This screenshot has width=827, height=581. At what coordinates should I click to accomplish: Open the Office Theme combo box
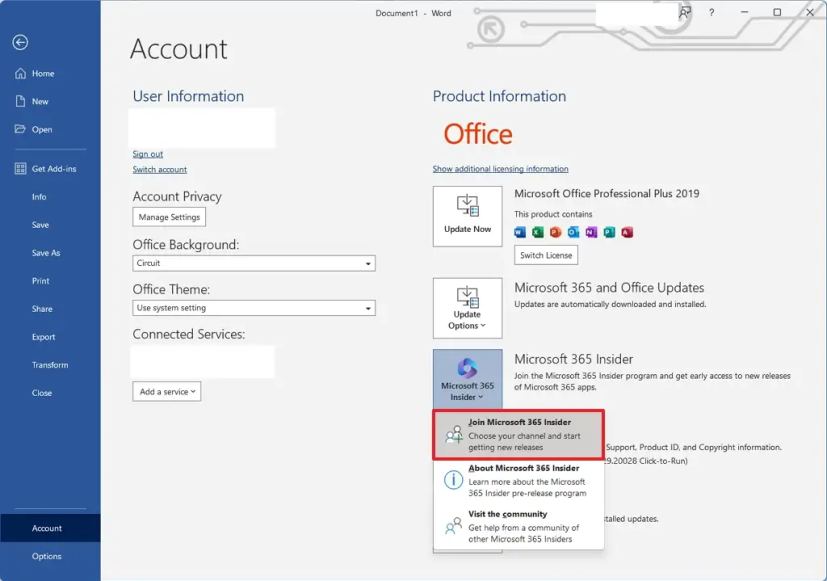click(x=254, y=308)
